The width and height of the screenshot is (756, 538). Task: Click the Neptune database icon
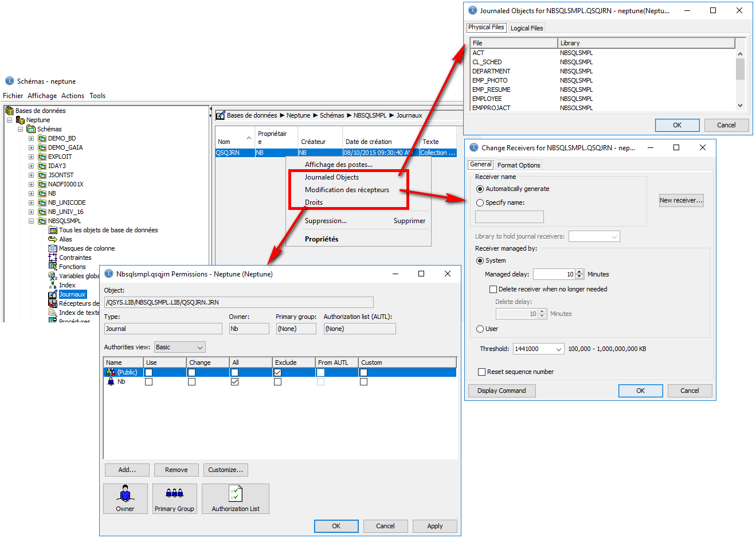pos(20,120)
